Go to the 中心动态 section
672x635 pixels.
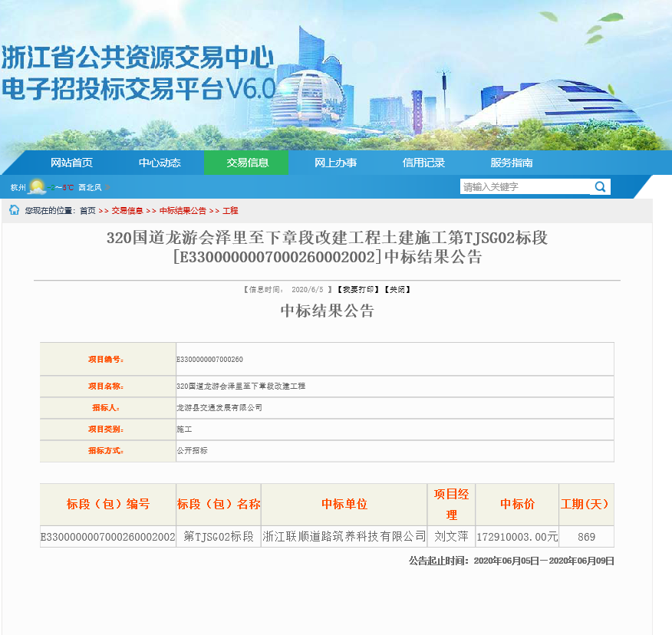(160, 163)
